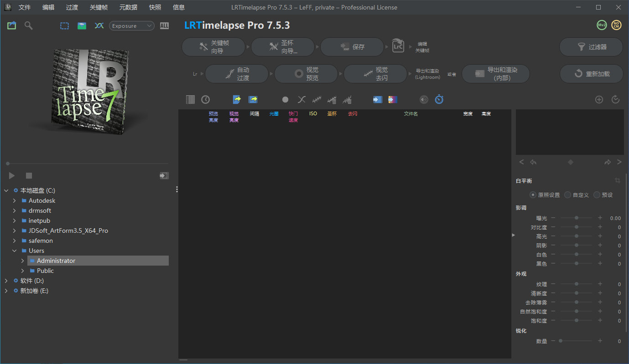Expand the 新加卷 (E:) drive
The image size is (629, 364).
[6, 291]
